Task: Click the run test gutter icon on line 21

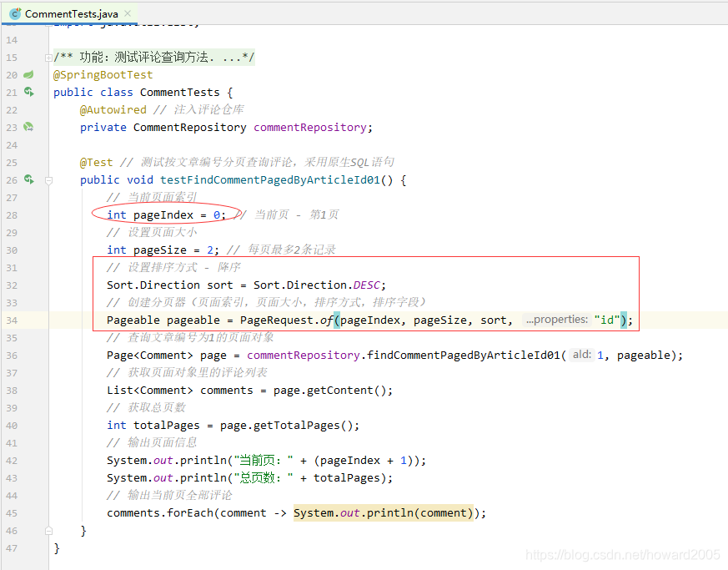Action: (x=29, y=92)
